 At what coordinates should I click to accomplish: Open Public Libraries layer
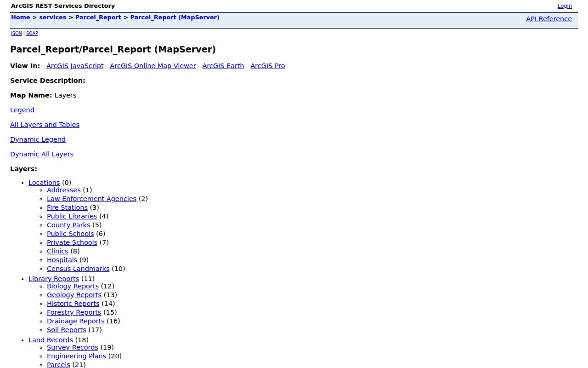pos(72,216)
